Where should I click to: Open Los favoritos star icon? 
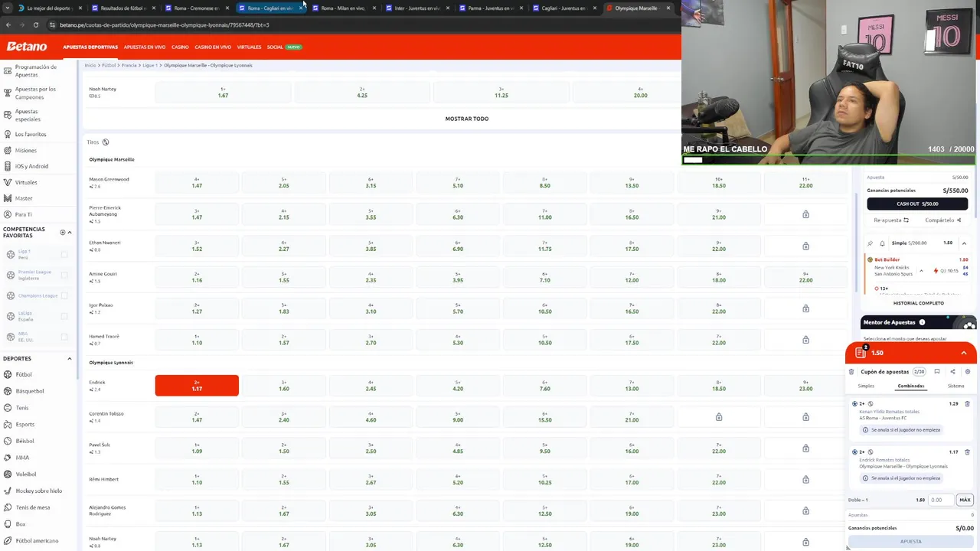(x=7, y=134)
